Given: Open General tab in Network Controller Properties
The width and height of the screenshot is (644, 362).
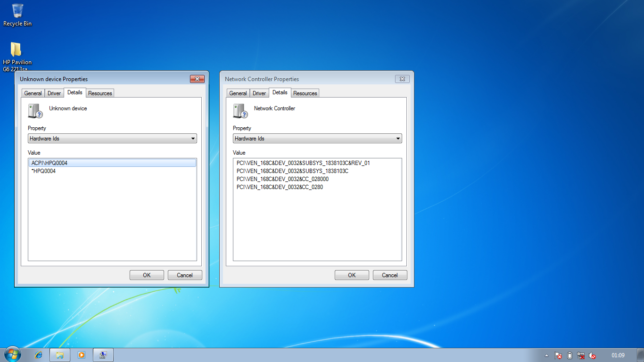Looking at the screenshot, I should tap(238, 93).
